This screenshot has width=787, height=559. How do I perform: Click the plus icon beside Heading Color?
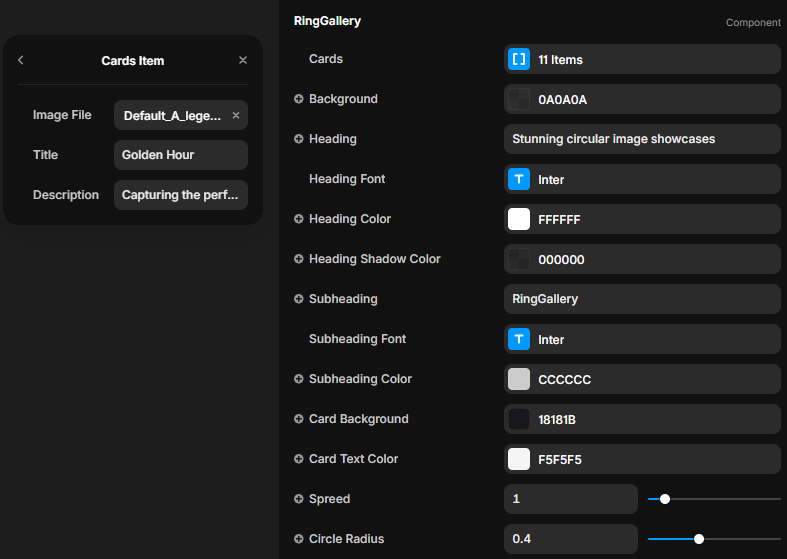299,219
